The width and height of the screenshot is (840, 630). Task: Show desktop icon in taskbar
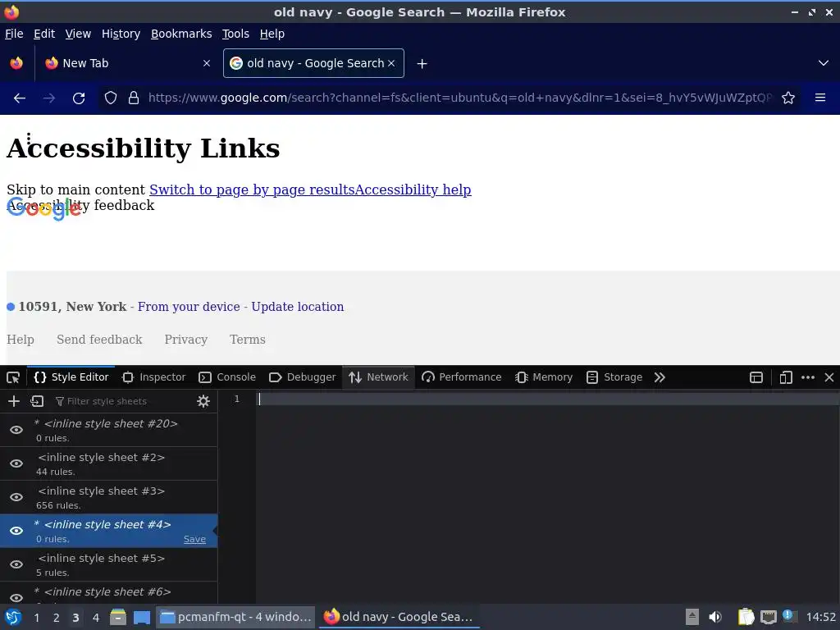(141, 617)
